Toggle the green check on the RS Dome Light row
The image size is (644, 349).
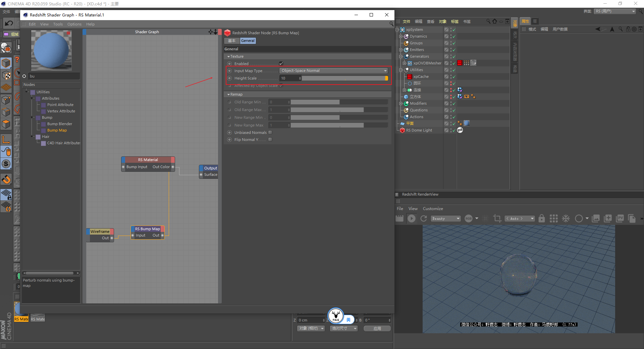pos(454,131)
